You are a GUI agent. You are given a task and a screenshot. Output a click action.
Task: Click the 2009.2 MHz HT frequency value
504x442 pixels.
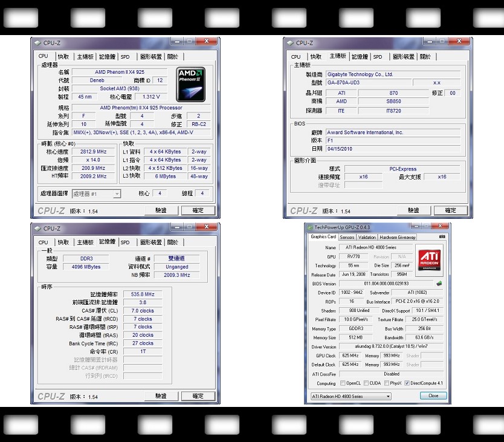coord(93,177)
